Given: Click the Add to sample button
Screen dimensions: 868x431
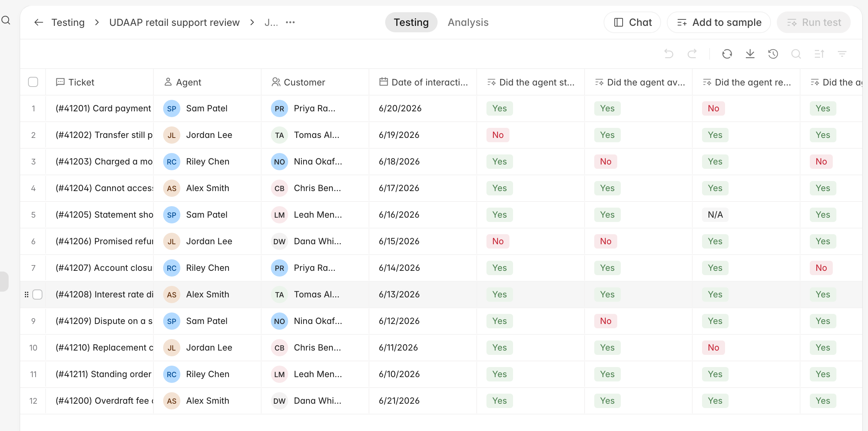Looking at the screenshot, I should [x=719, y=22].
